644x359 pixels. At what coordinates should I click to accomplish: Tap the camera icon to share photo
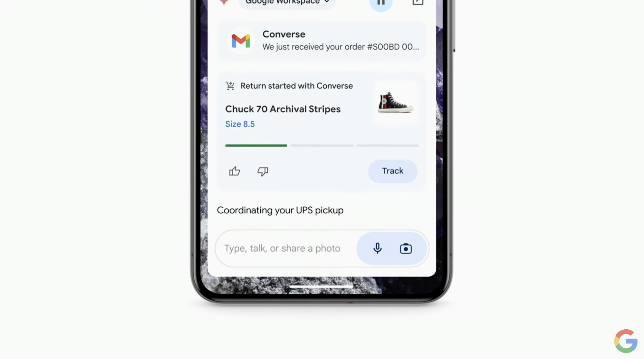tap(405, 248)
